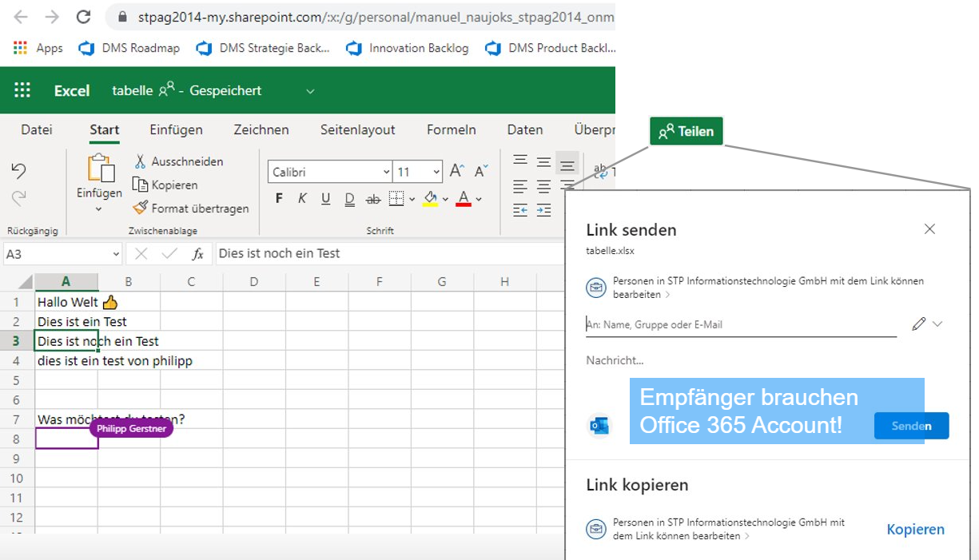This screenshot has height=560, width=979.
Task: Expand the tabelle file name chevron
Action: pyautogui.click(x=310, y=91)
